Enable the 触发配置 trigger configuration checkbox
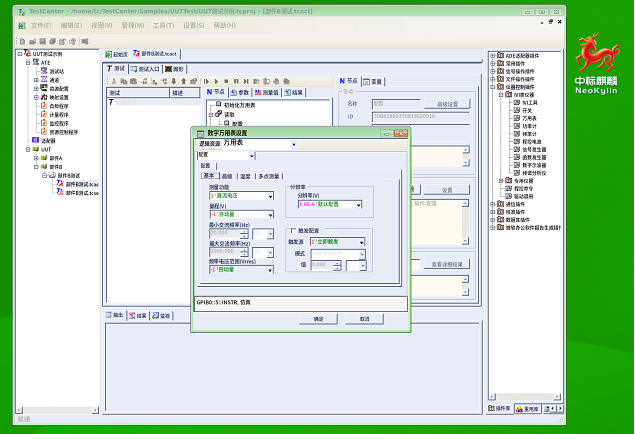This screenshot has height=434, width=635. tap(294, 231)
